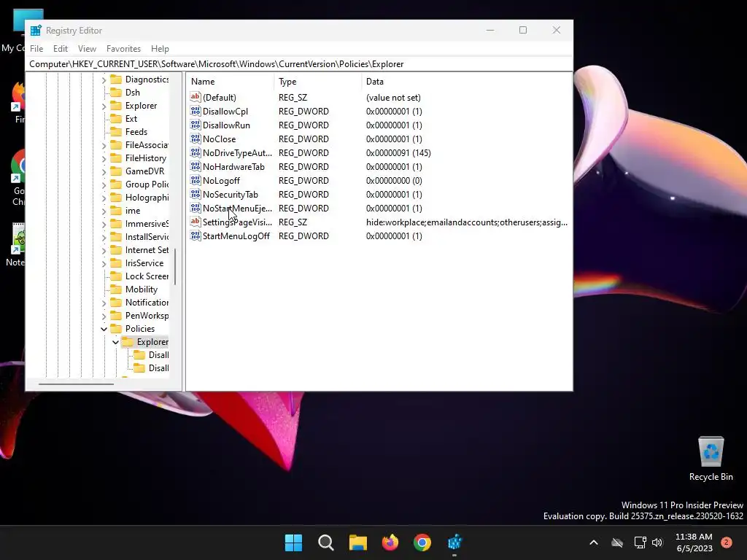Open the Windows Start button
This screenshot has width=747, height=560.
(293, 542)
